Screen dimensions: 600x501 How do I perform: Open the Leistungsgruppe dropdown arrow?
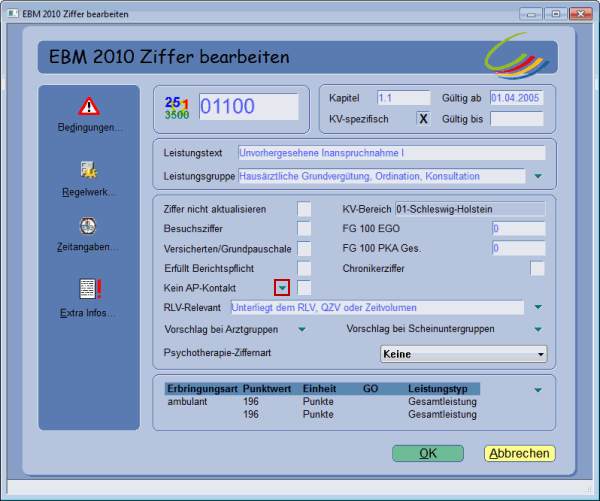[538, 176]
